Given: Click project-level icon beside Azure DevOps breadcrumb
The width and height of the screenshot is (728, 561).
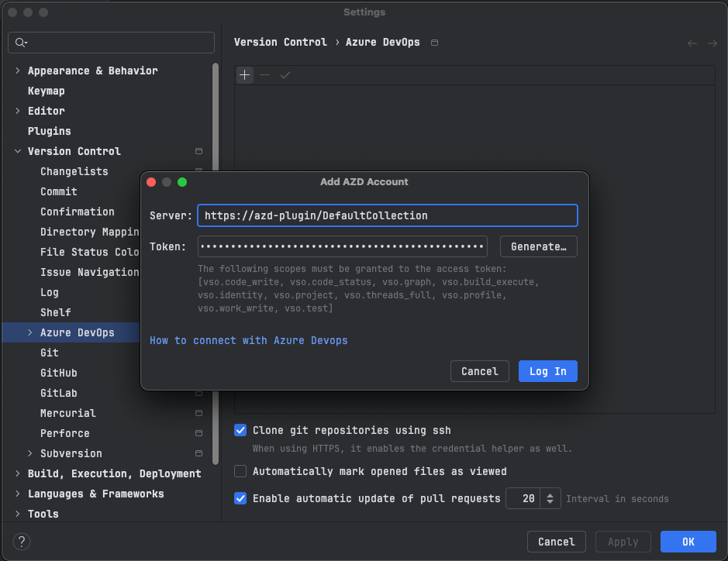Looking at the screenshot, I should click(x=435, y=43).
